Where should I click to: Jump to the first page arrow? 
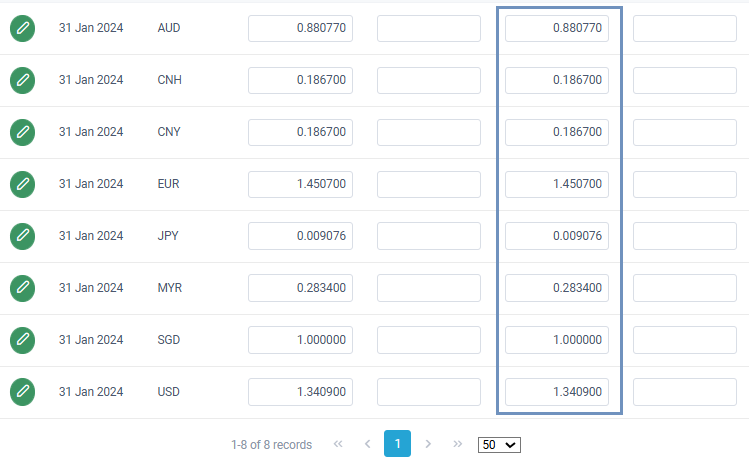338,444
